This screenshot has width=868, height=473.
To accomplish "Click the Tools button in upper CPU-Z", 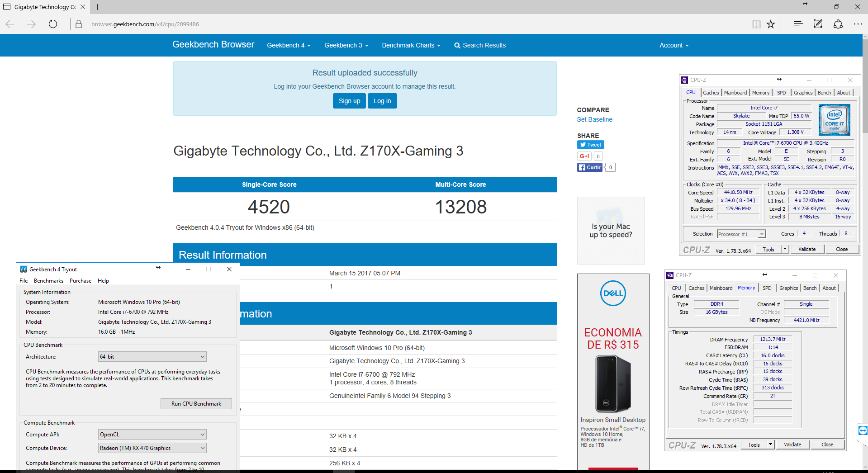I will (768, 249).
